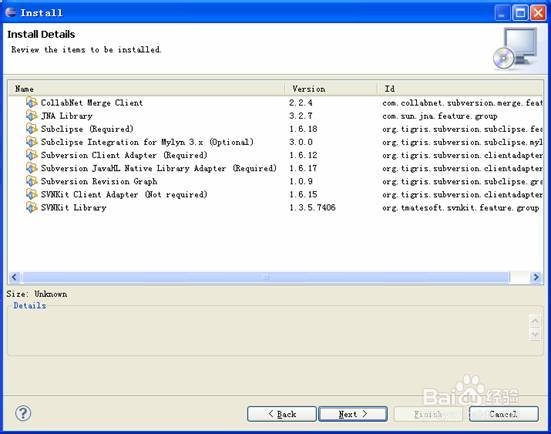Screen dimensions: 551x434
Task: Open help via the question mark icon
Action: point(23,413)
